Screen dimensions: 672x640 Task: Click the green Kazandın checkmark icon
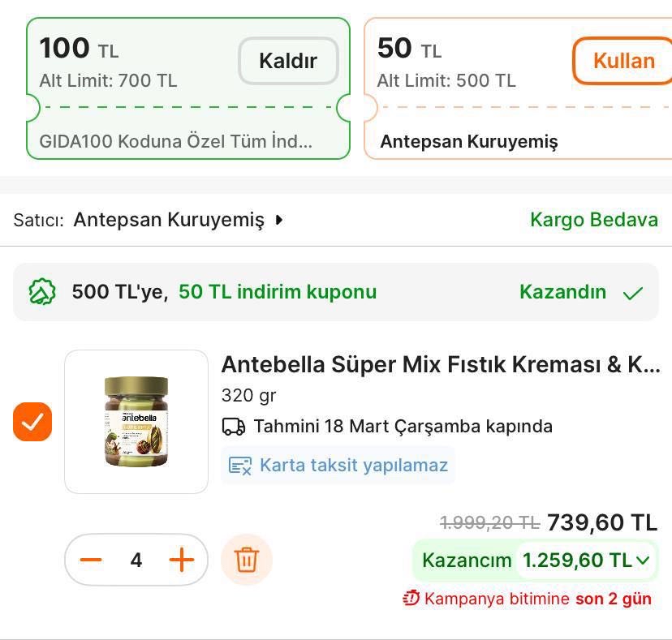[633, 293]
